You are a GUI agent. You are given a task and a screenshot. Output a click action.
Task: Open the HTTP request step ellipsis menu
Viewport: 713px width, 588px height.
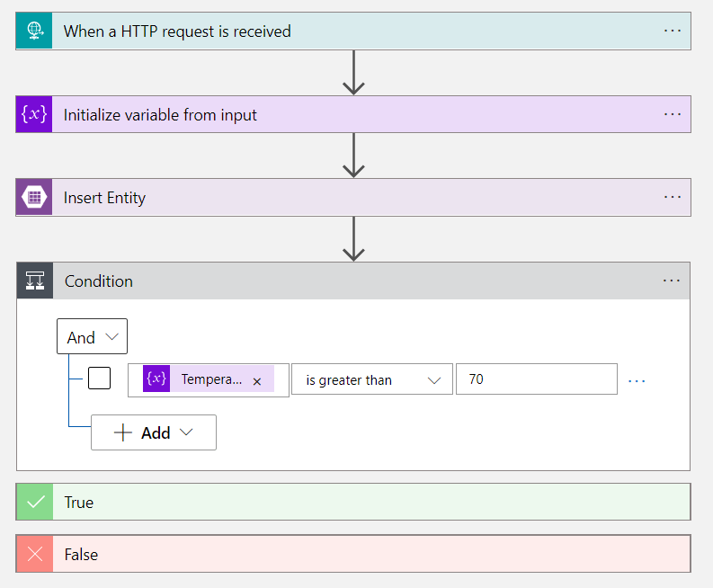tap(672, 31)
